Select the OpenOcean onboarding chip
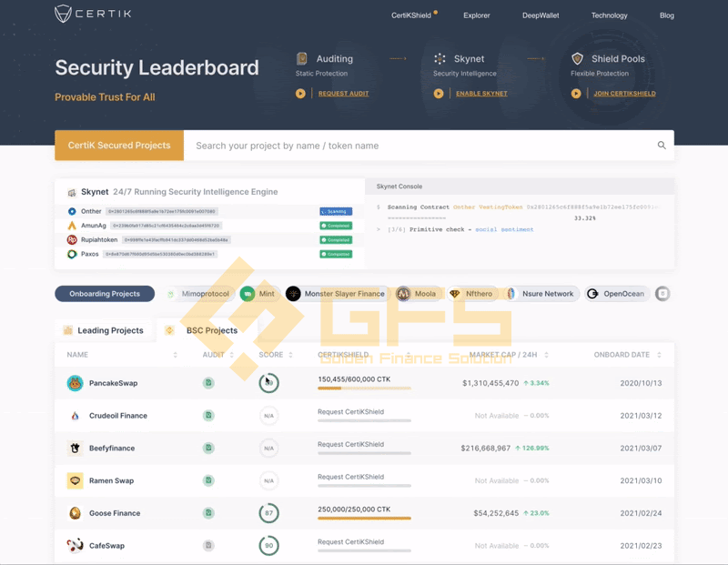 point(617,294)
